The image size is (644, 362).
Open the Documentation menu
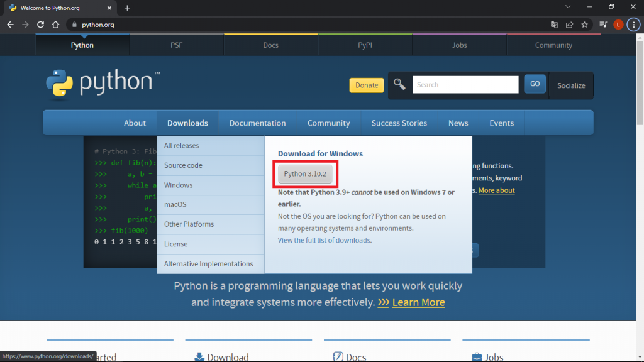pyautogui.click(x=257, y=123)
